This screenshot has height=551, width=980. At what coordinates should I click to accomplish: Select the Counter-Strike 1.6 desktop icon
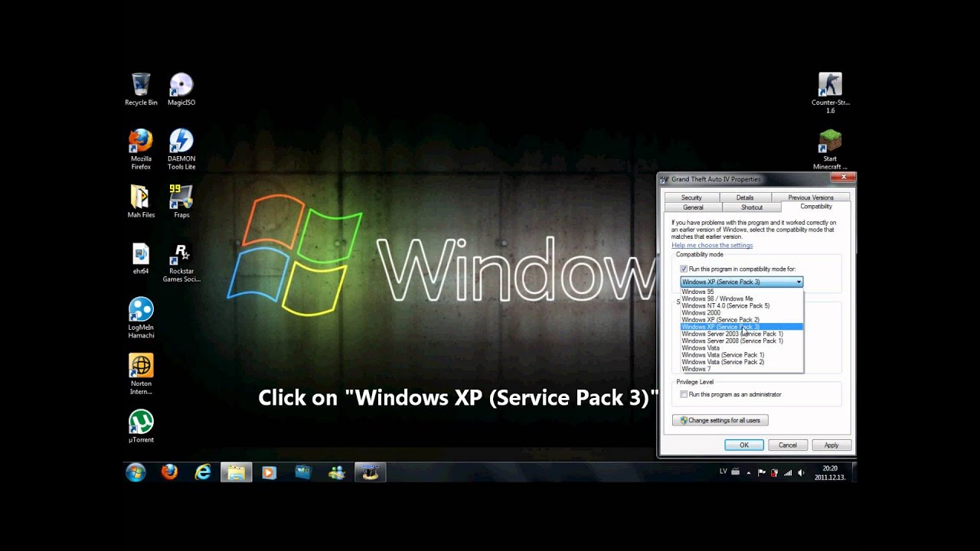pyautogui.click(x=831, y=93)
